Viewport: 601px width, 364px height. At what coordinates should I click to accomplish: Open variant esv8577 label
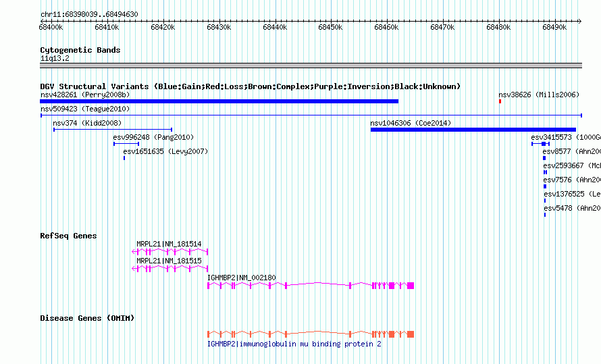[571, 151]
